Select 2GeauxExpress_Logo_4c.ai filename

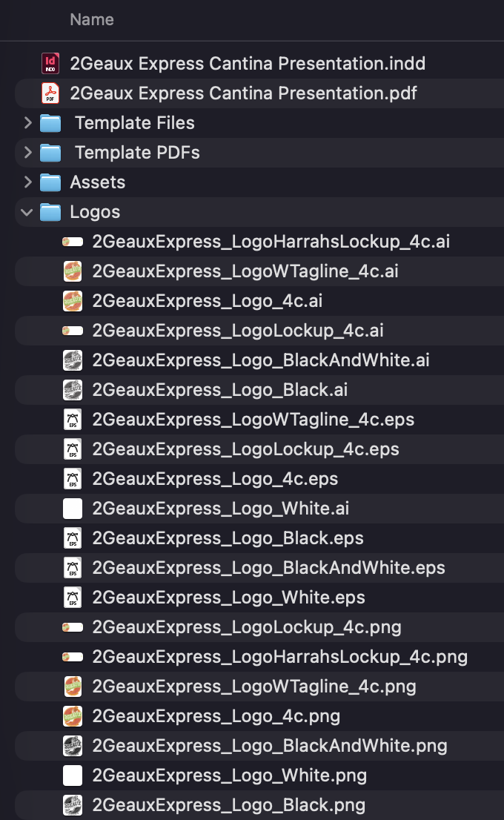208,301
